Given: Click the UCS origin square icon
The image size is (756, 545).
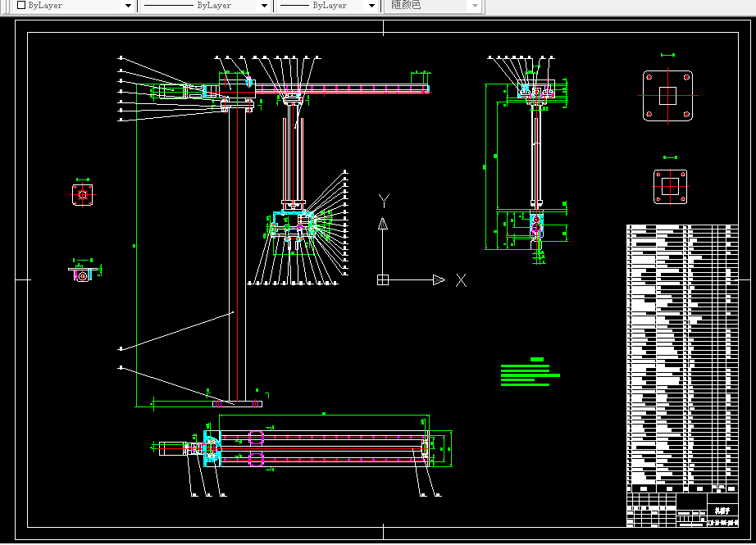Looking at the screenshot, I should pos(383,279).
